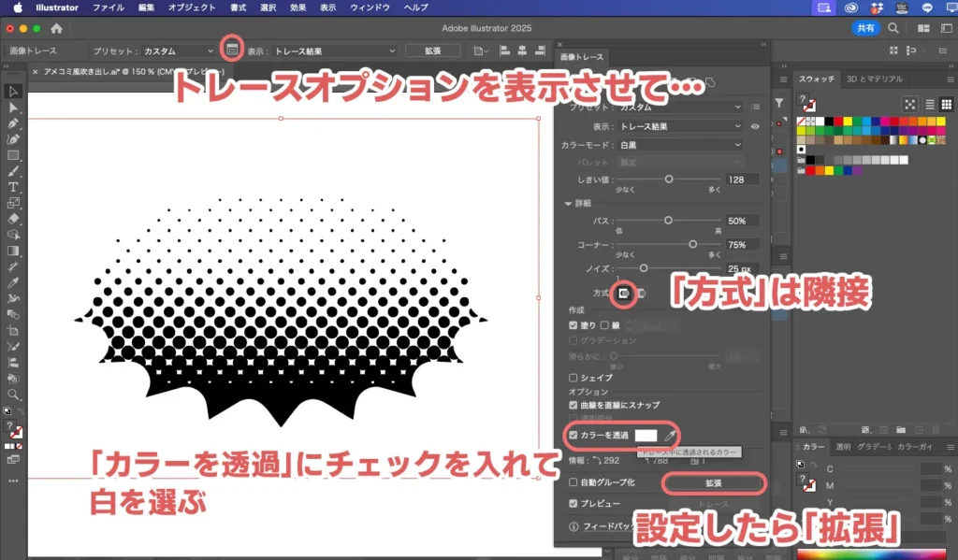The height and width of the screenshot is (560, 958).
Task: Open the カラーモード dropdown set to 白黒
Action: [679, 145]
